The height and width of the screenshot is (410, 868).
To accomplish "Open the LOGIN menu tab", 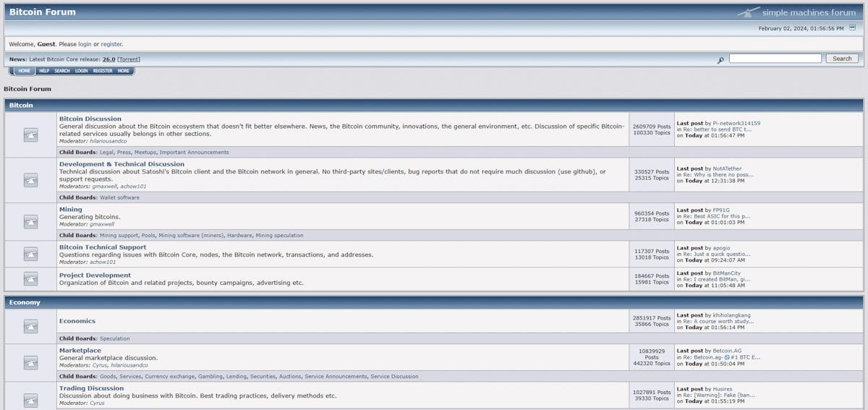I will [x=81, y=71].
